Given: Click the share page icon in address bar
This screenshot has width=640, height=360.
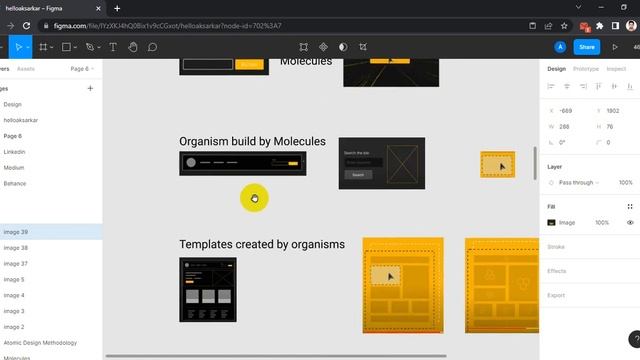Looking at the screenshot, I should (x=548, y=26).
